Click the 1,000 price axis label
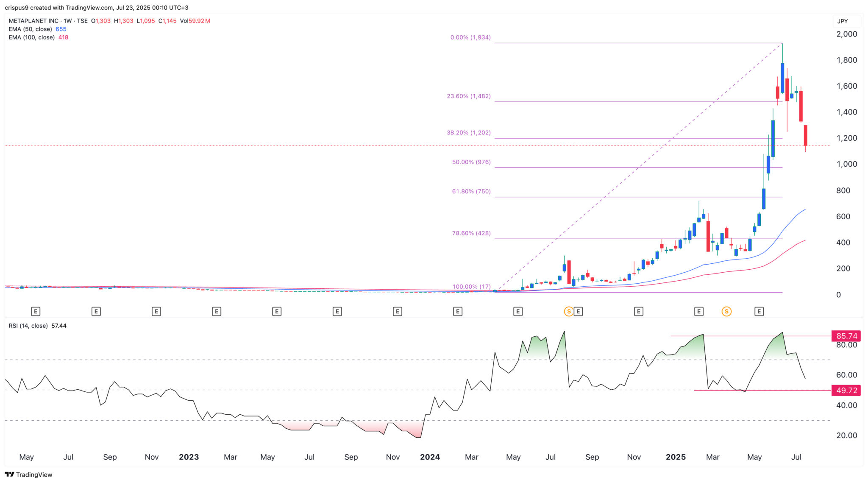868x483 pixels. (846, 164)
